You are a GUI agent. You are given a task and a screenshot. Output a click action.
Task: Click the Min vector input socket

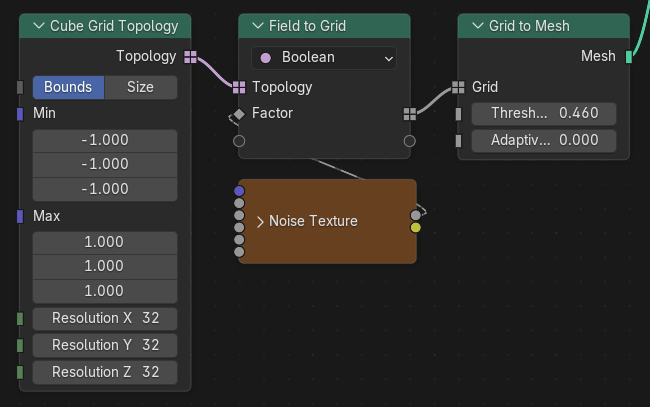pos(20,114)
